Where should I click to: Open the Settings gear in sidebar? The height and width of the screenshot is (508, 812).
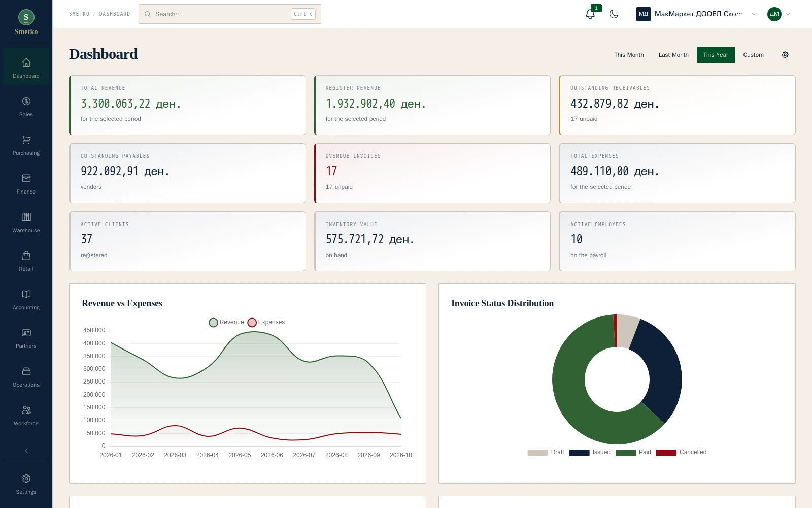(x=26, y=479)
